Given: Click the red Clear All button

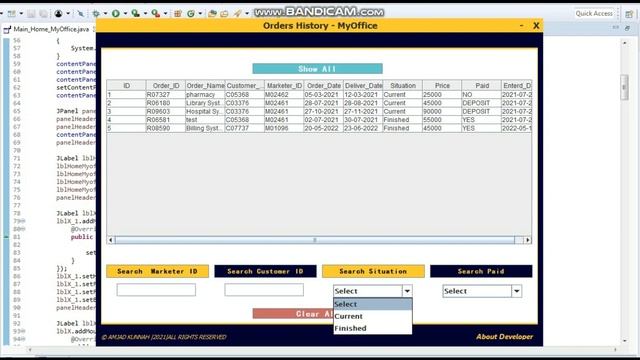Looking at the screenshot, I should (x=293, y=313).
